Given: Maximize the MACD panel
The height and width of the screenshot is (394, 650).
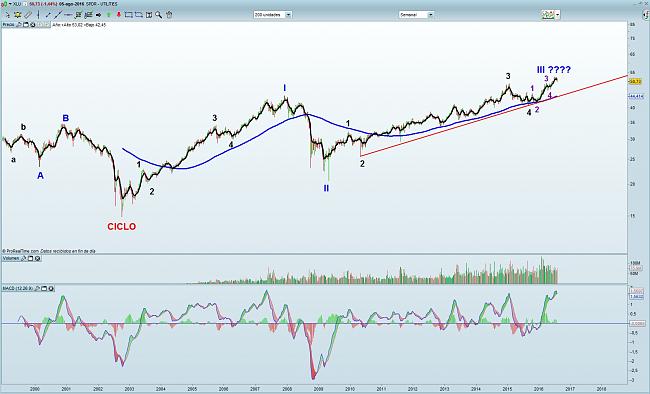Looking at the screenshot, I should tap(44, 288).
